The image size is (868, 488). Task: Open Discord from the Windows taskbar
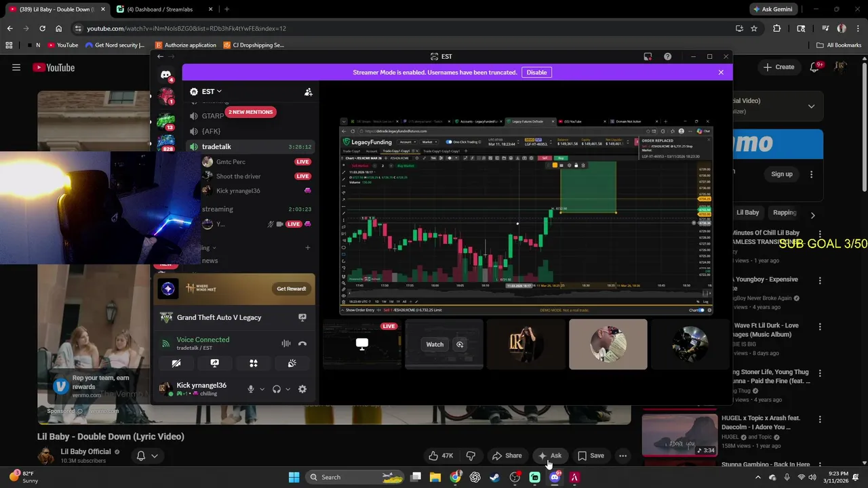(x=555, y=477)
